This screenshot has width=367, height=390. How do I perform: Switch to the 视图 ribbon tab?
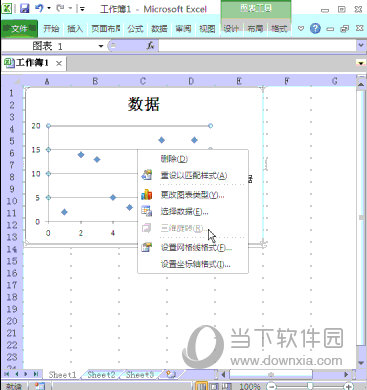click(x=207, y=29)
